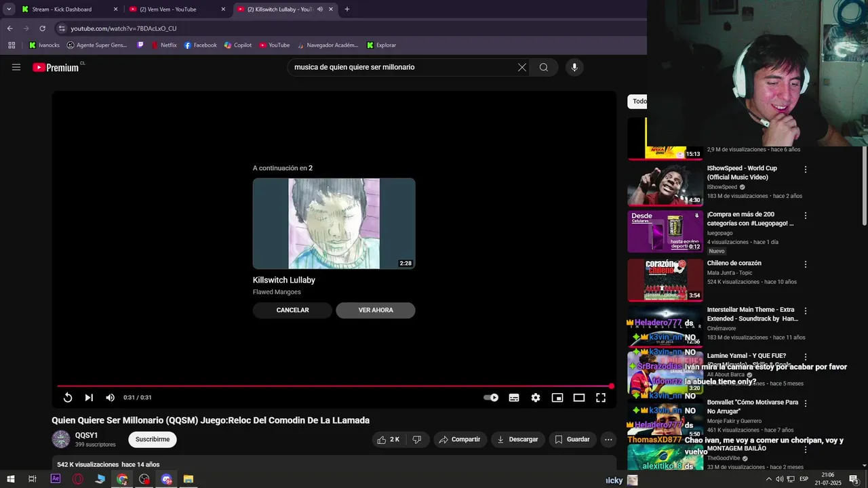868x488 pixels.
Task: Close the Killswitch Lullaby tab
Action: pyautogui.click(x=331, y=9)
